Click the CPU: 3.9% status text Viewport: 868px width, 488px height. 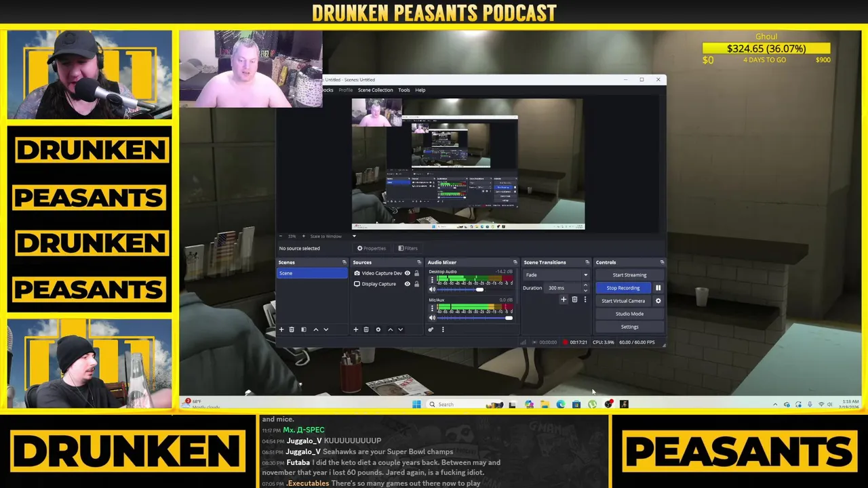[x=604, y=342]
